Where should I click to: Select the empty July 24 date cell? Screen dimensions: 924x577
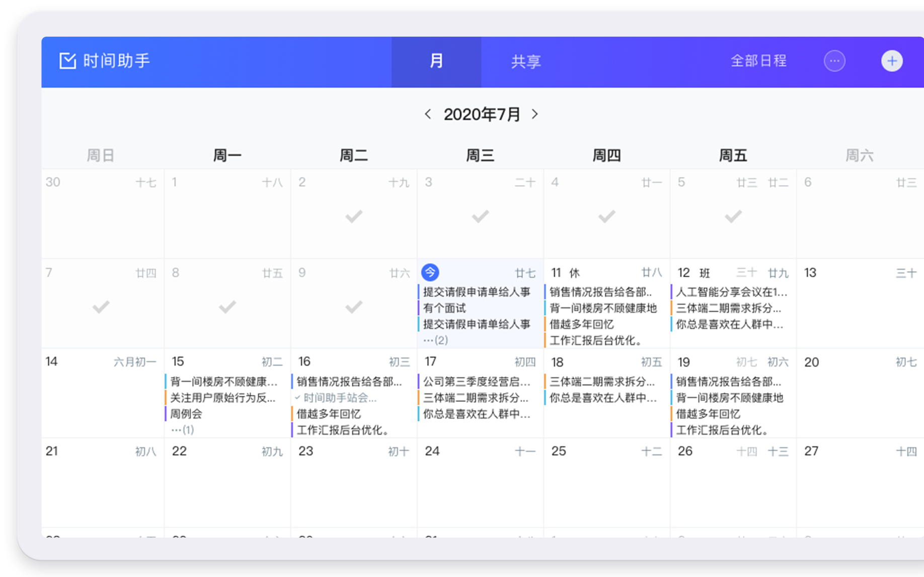coord(480,488)
